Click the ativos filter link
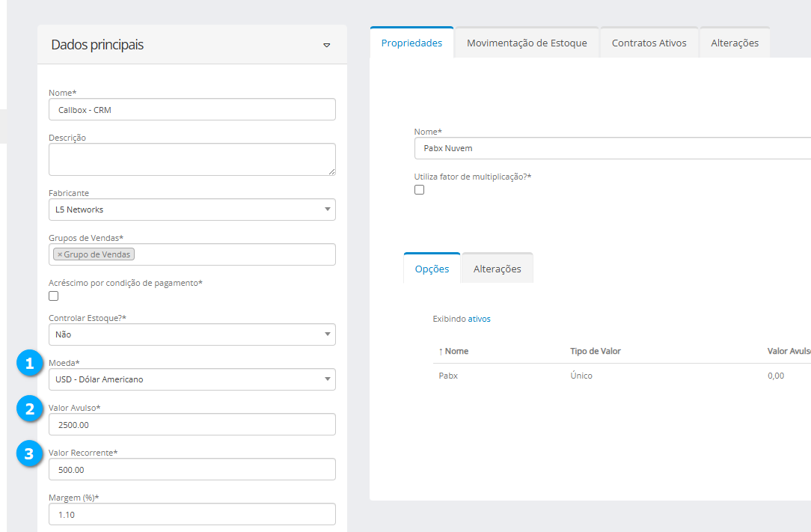 click(x=479, y=319)
